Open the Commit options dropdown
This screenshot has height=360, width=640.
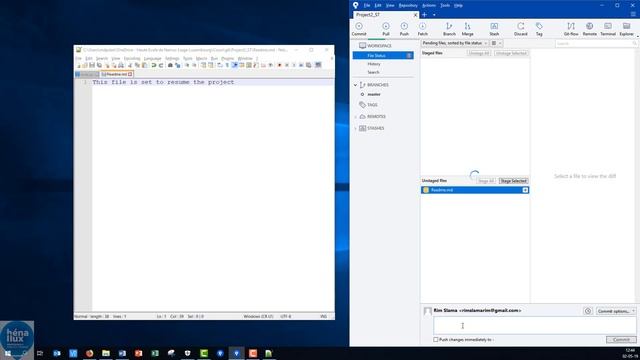point(616,311)
